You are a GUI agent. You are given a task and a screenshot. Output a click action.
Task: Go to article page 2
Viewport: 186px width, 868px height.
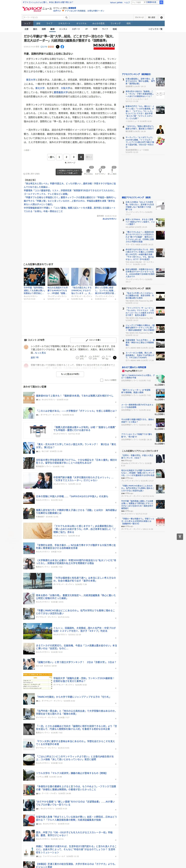[66, 157]
